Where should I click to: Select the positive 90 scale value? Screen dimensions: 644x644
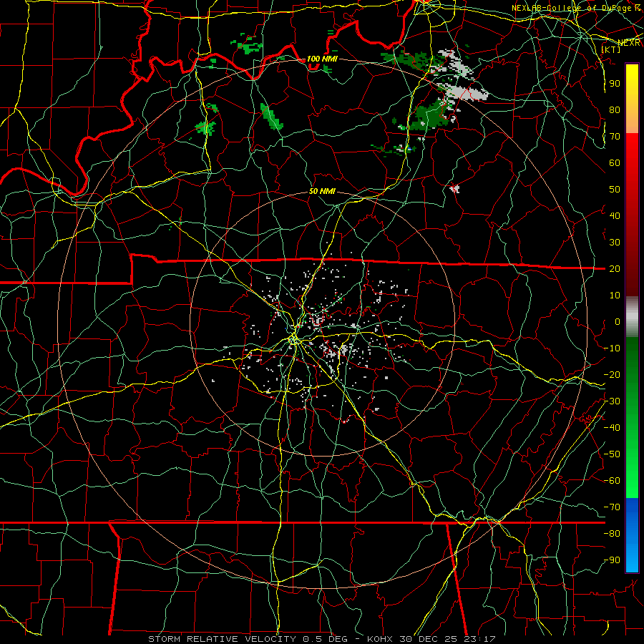point(615,84)
